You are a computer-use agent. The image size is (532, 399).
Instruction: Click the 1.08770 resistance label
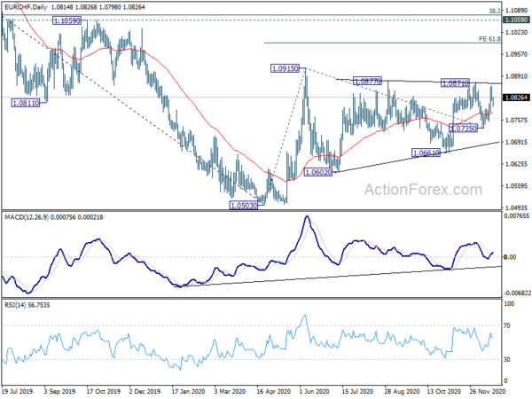point(367,81)
